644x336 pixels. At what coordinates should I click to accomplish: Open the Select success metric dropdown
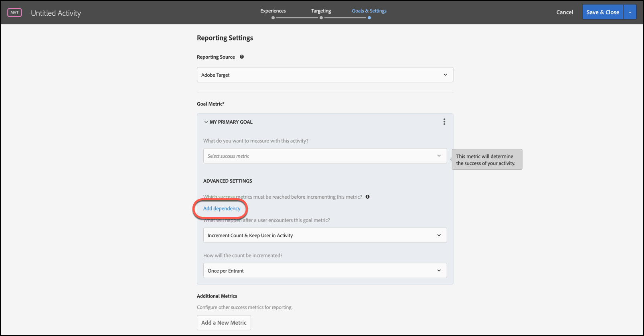click(325, 156)
